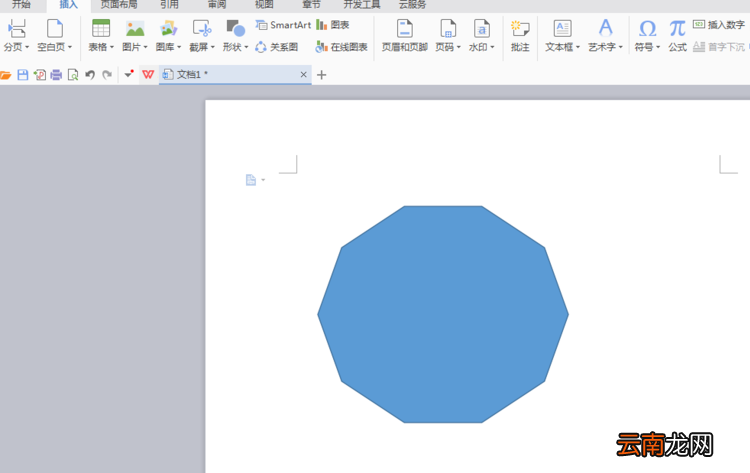
Task: Expand the 空白页 dropdown arrow
Action: point(70,47)
